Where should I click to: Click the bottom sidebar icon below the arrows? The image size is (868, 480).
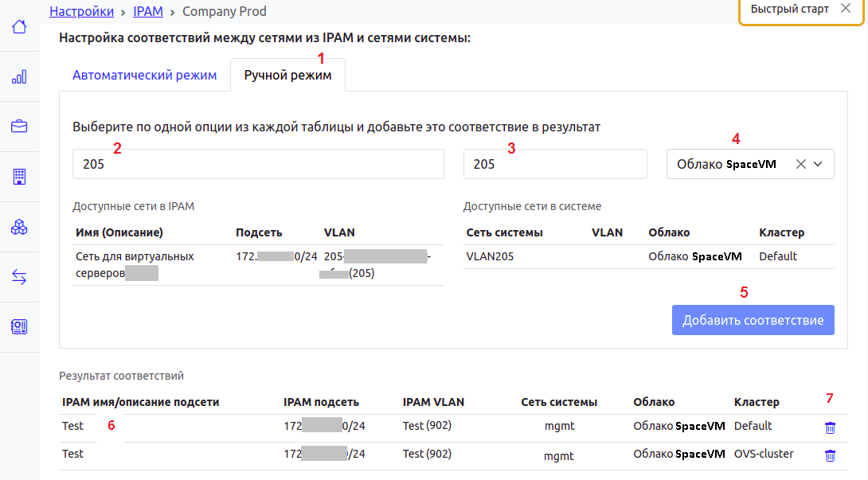(x=19, y=326)
